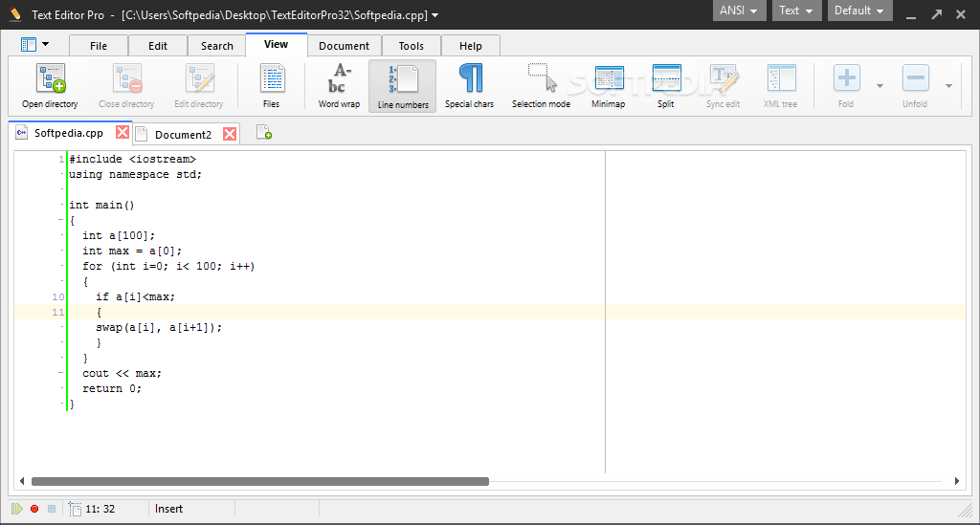Image resolution: width=980 pixels, height=525 pixels.
Task: Click the scroll left arrow
Action: (x=22, y=481)
